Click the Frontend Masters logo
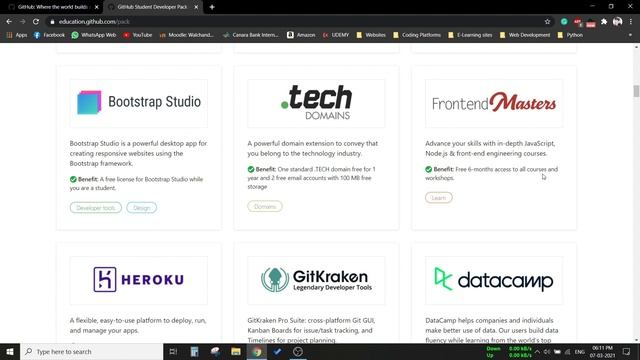The width and height of the screenshot is (640, 360). coord(494,103)
